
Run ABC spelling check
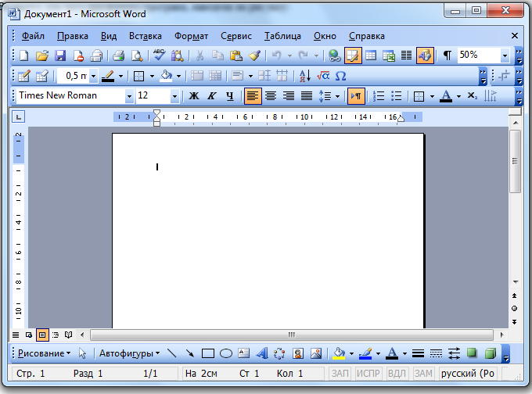click(159, 55)
